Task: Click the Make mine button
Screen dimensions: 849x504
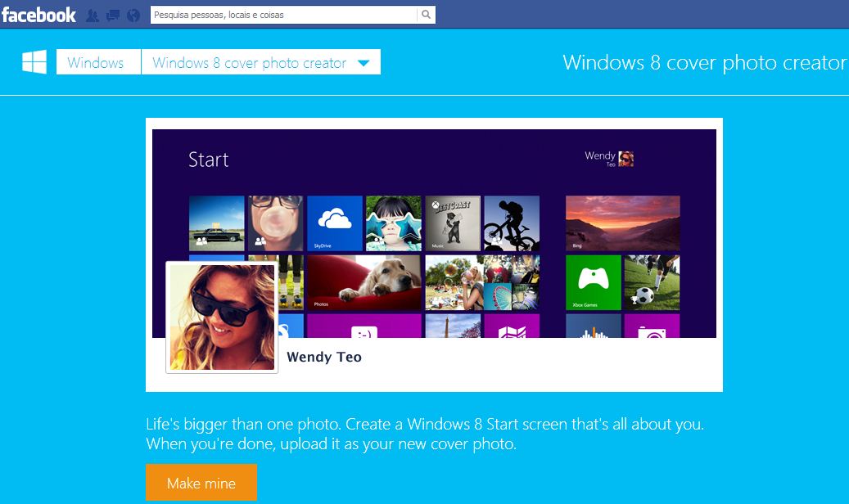Action: coord(201,483)
